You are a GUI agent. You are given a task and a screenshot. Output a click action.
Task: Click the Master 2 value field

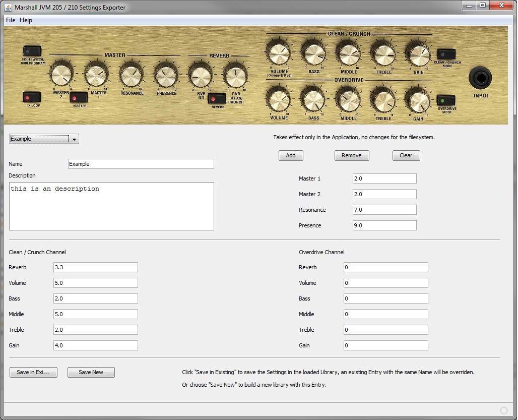(x=384, y=194)
